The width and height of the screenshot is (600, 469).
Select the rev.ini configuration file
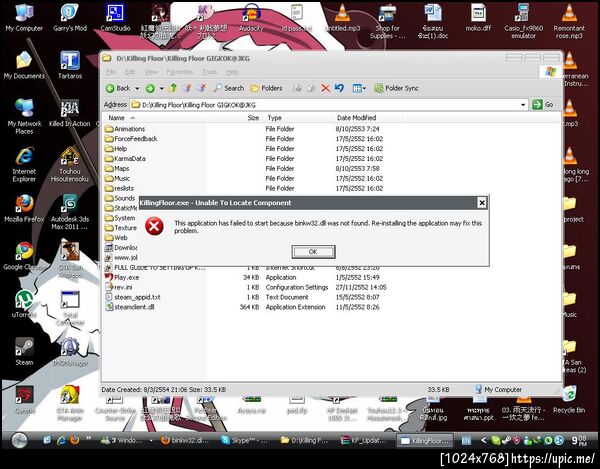(x=119, y=287)
